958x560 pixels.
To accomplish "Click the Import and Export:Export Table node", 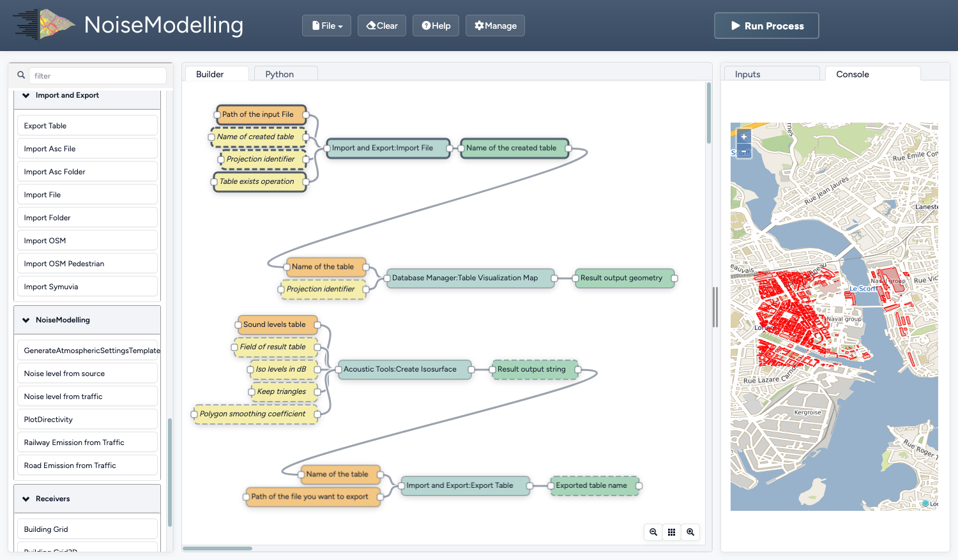I will 466,486.
